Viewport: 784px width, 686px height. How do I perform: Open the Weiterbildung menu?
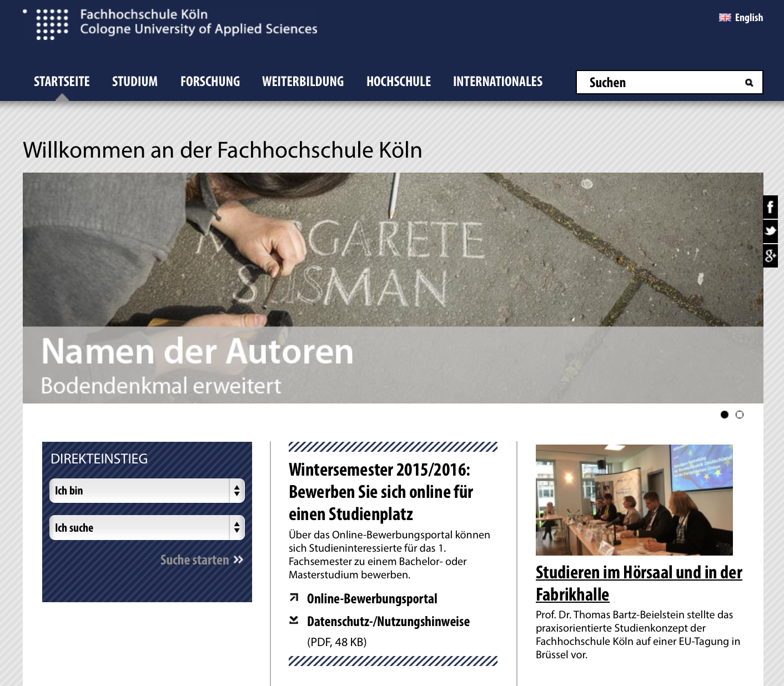click(303, 82)
